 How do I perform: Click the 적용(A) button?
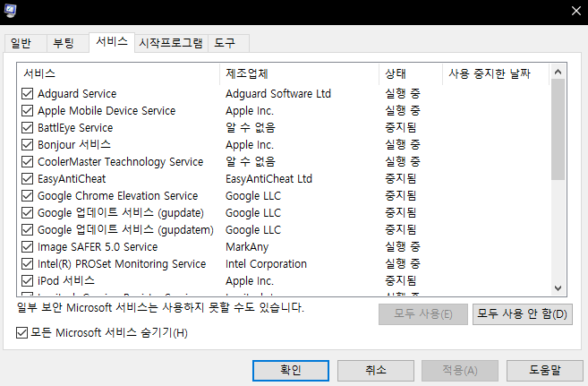pos(460,371)
